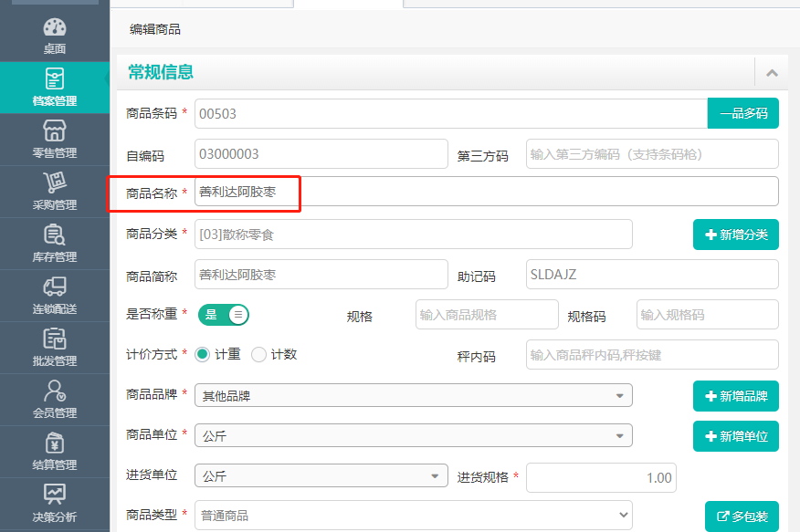The width and height of the screenshot is (800, 532).
Task: Focus the 秤内码 input field
Action: click(652, 355)
